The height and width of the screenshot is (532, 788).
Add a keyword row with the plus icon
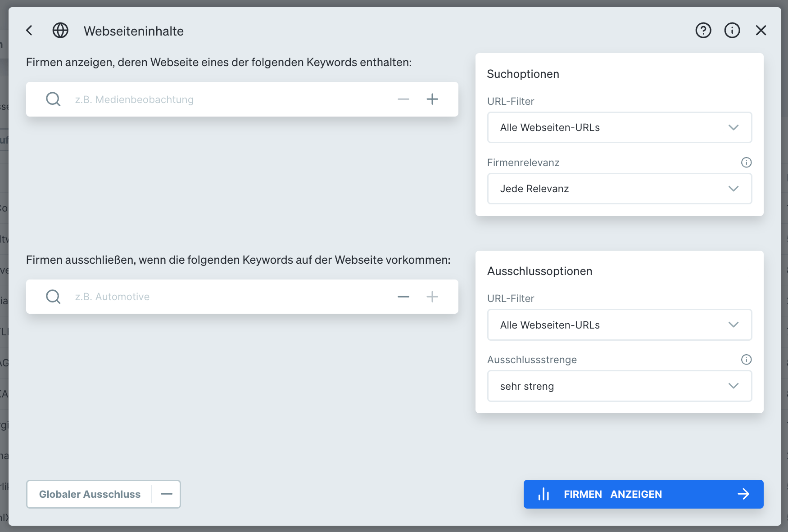432,99
